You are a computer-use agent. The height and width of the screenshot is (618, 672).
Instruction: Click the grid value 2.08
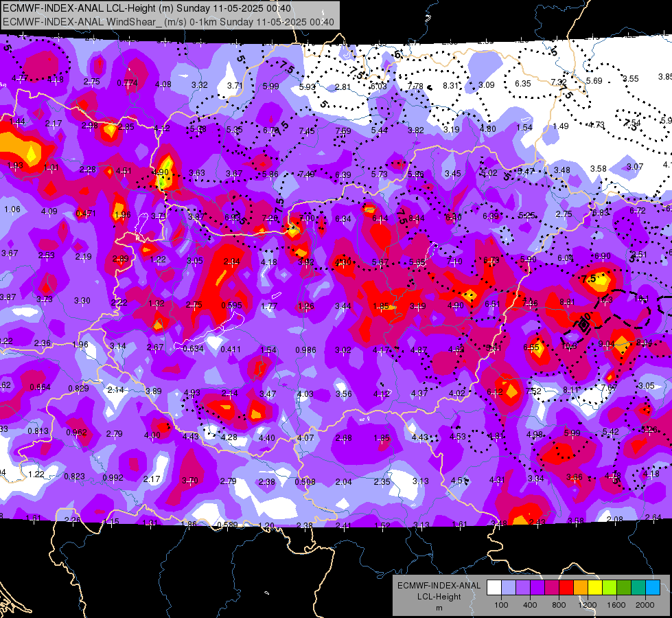615,519
